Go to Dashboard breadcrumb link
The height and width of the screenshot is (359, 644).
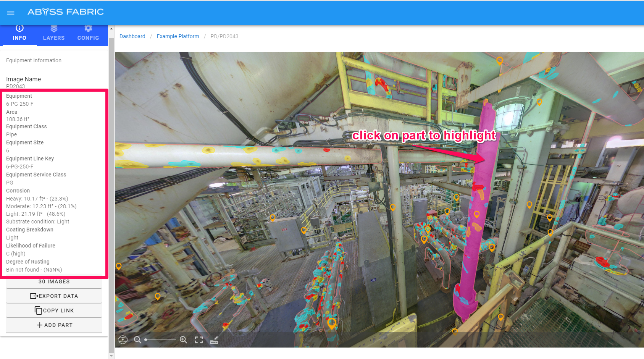pos(132,36)
